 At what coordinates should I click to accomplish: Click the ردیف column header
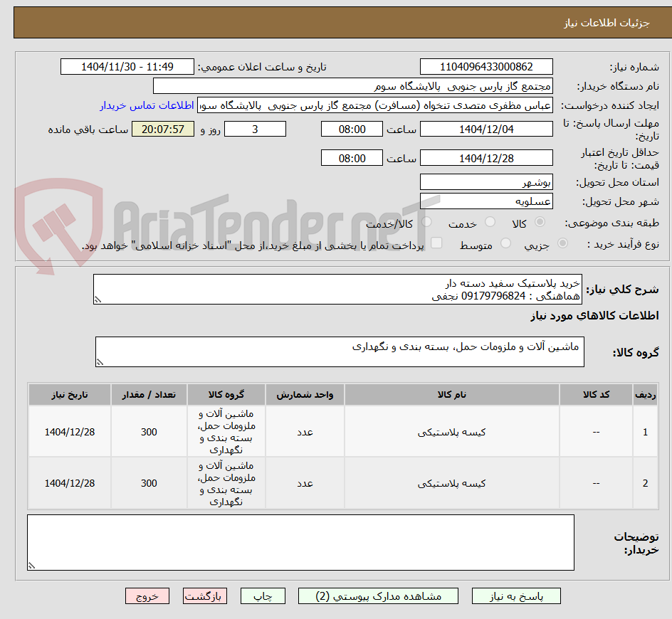pos(646,395)
